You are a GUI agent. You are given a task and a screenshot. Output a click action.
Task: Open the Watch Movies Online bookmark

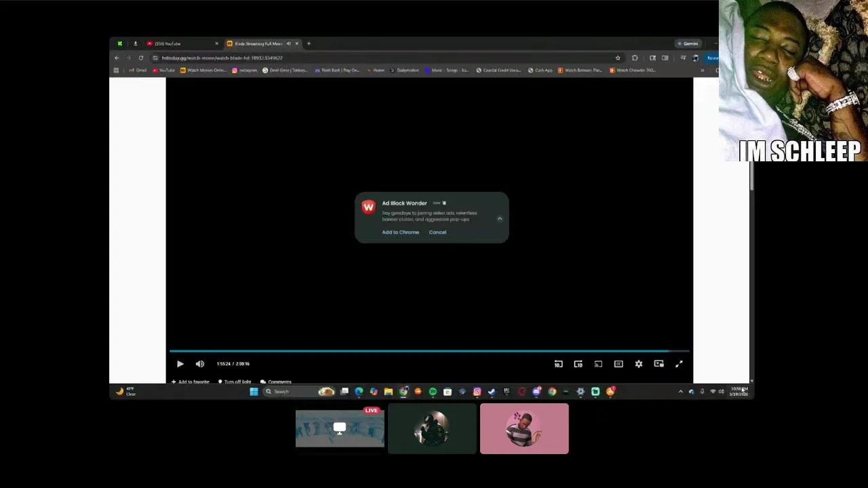[x=203, y=70]
